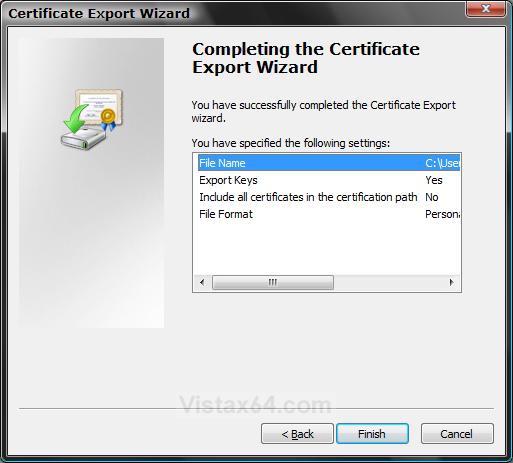Click the left scroll arrow of settings list
This screenshot has height=463, width=513.
click(x=202, y=282)
